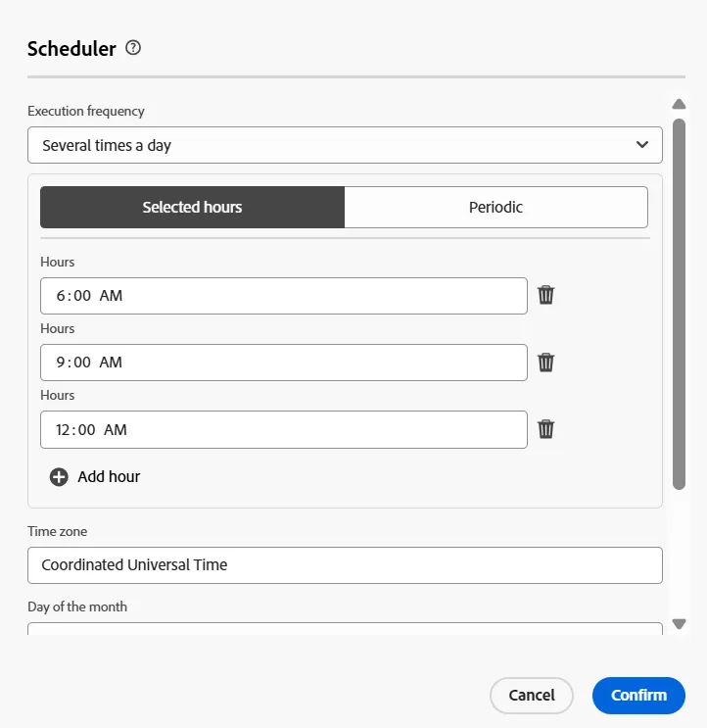This screenshot has height=728, width=707.
Task: Delete the 6:00 AM hour entry
Action: 545,295
